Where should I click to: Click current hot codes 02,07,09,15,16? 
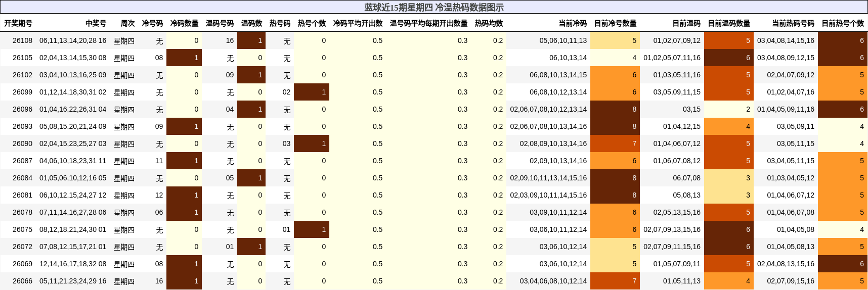point(791,281)
